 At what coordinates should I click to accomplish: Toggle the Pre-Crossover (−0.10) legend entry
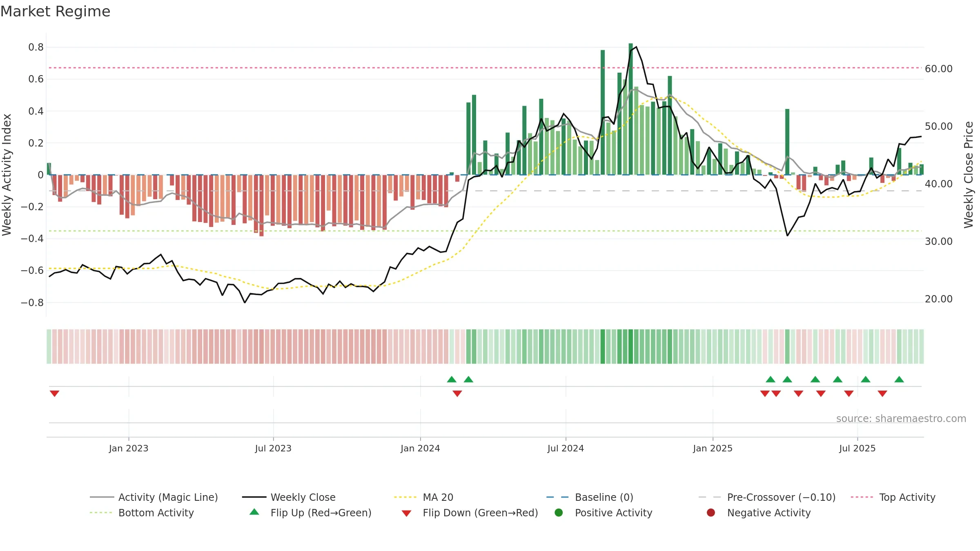click(767, 497)
